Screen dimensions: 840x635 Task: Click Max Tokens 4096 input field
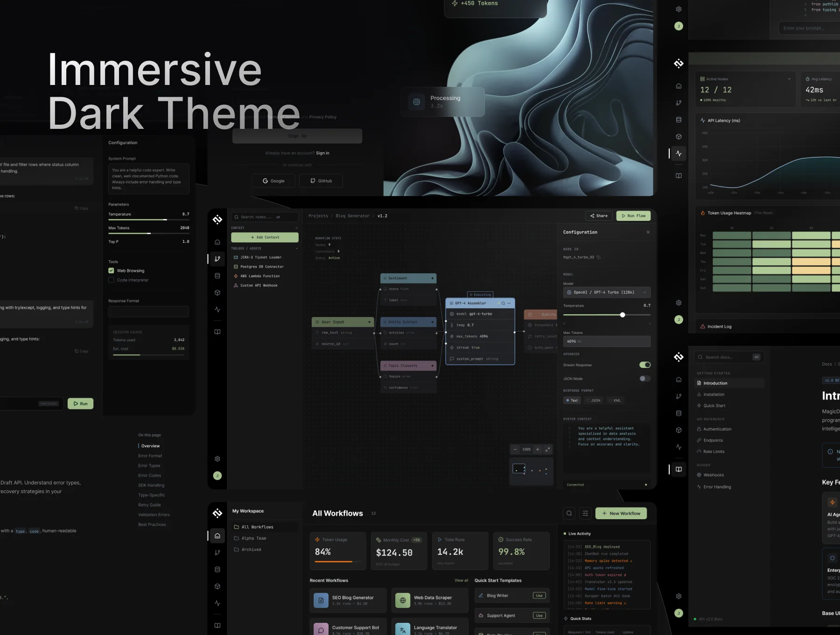[x=607, y=341]
